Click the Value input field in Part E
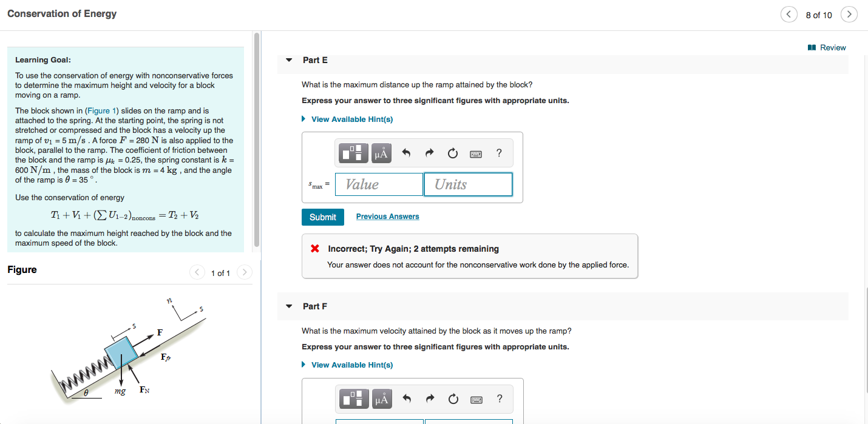 [379, 184]
